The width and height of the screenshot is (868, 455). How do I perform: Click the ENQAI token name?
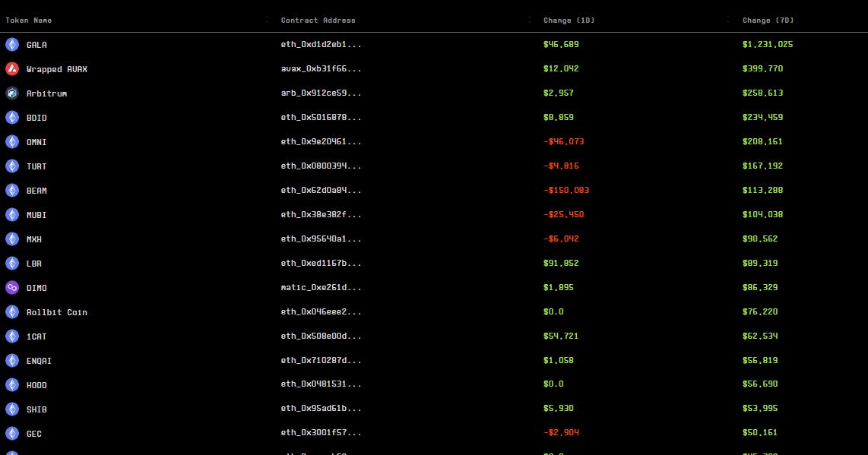coord(39,361)
